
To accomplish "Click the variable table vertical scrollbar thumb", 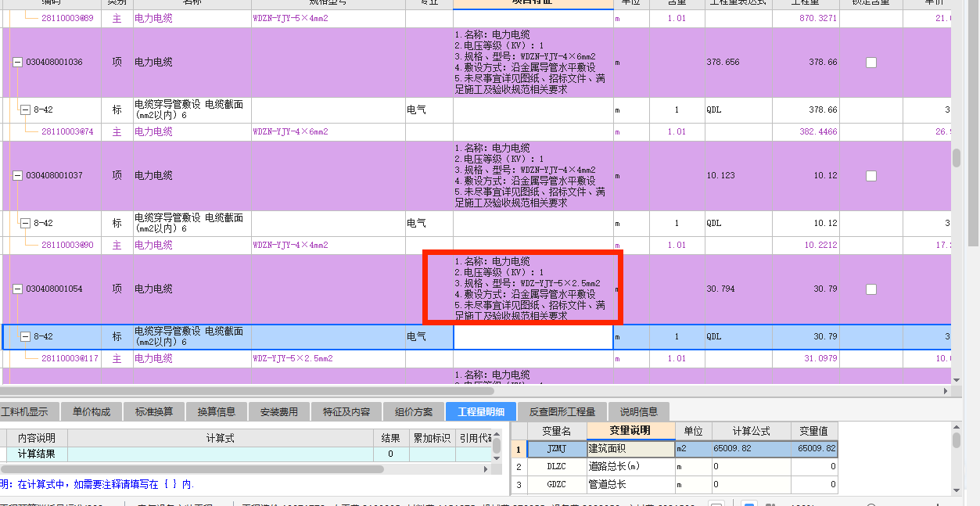I will (956, 440).
